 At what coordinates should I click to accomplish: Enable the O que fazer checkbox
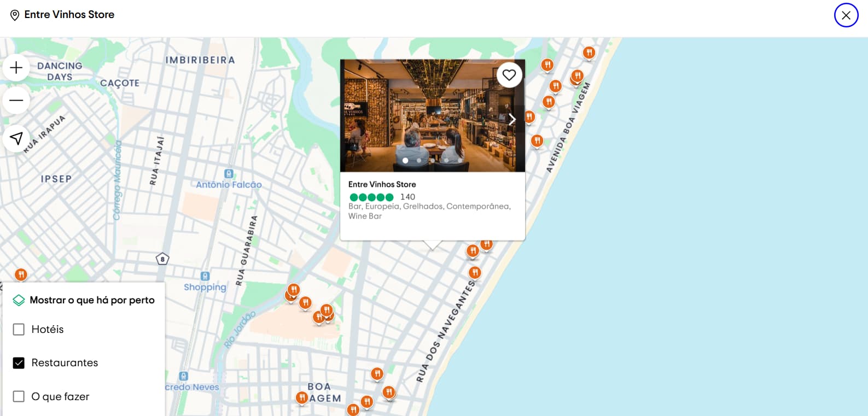19,396
